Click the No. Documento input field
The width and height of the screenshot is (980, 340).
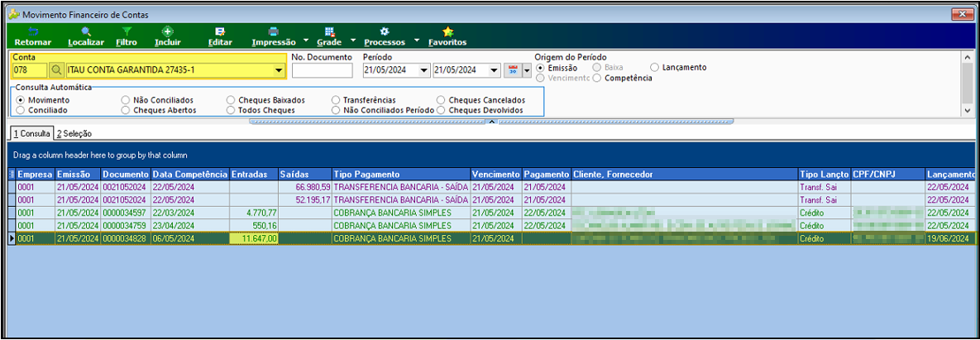pos(322,70)
